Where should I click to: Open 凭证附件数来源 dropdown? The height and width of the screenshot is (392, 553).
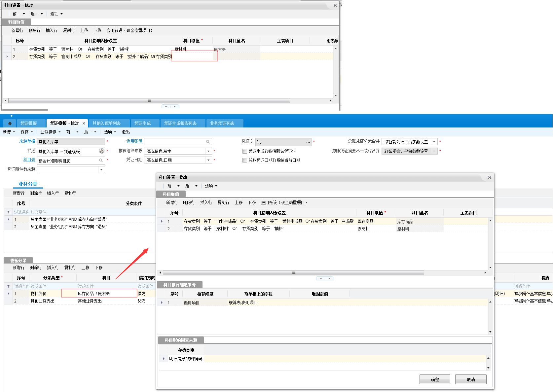click(x=101, y=169)
